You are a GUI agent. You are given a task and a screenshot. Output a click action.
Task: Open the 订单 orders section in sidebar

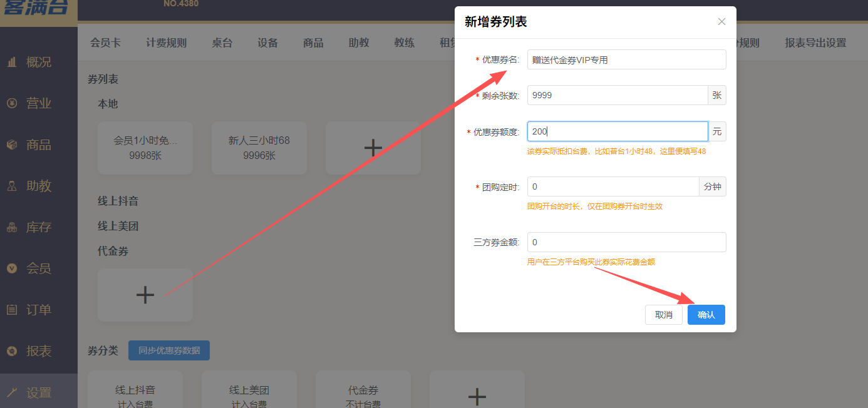tap(39, 309)
